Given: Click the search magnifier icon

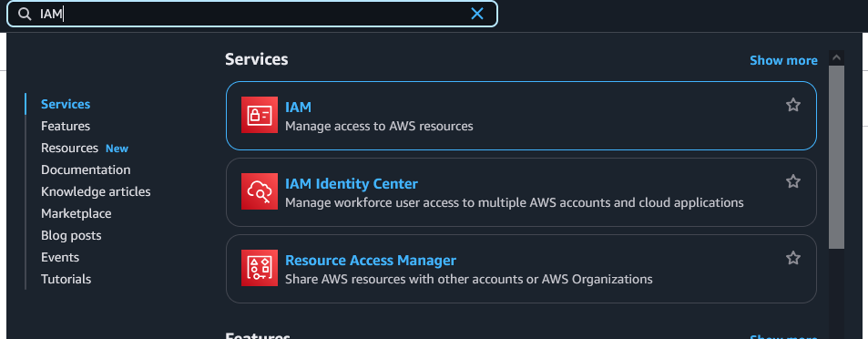Looking at the screenshot, I should pyautogui.click(x=25, y=14).
